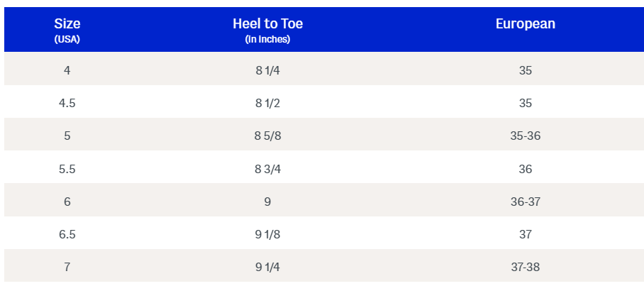The height and width of the screenshot is (286, 644).
Task: Click the Size (USA) column header
Action: tap(67, 31)
